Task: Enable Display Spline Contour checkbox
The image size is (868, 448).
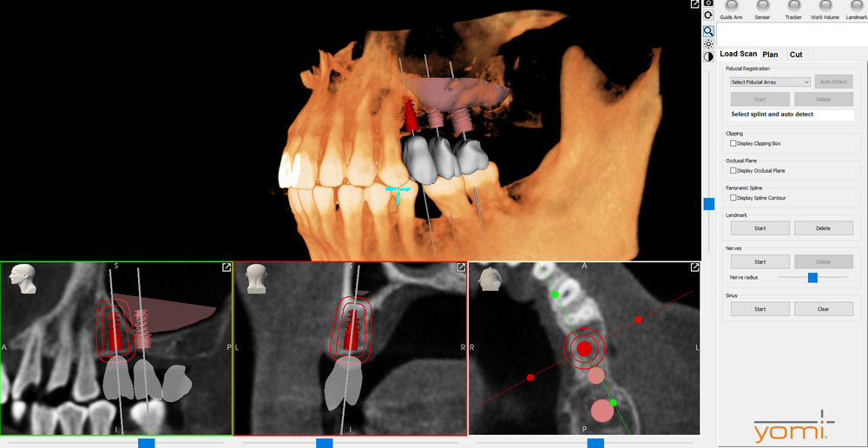Action: [733, 198]
